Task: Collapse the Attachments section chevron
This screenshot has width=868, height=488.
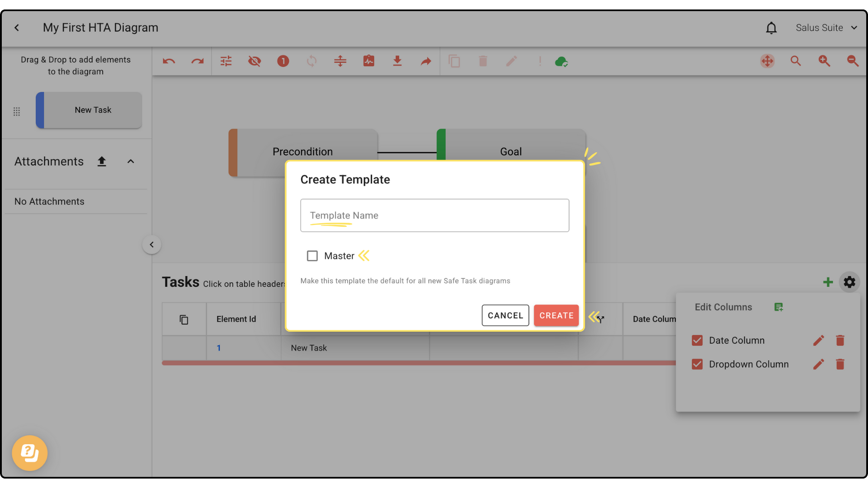Action: 131,161
